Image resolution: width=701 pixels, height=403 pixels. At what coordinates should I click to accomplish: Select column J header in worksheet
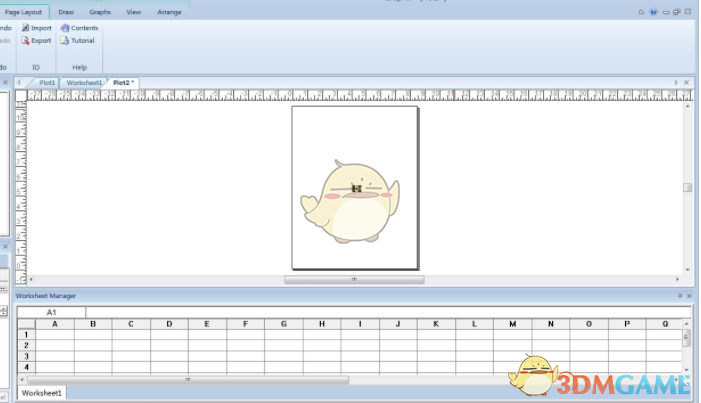[x=398, y=324]
